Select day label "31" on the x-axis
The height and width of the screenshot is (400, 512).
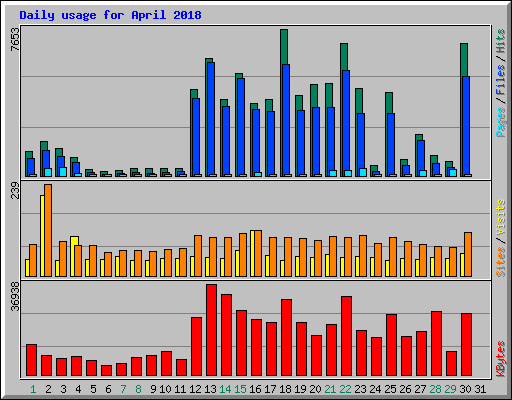480,389
